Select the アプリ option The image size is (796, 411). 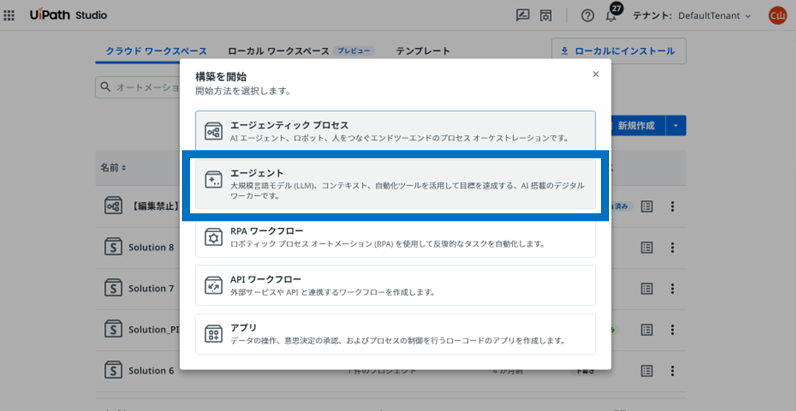tap(395, 334)
